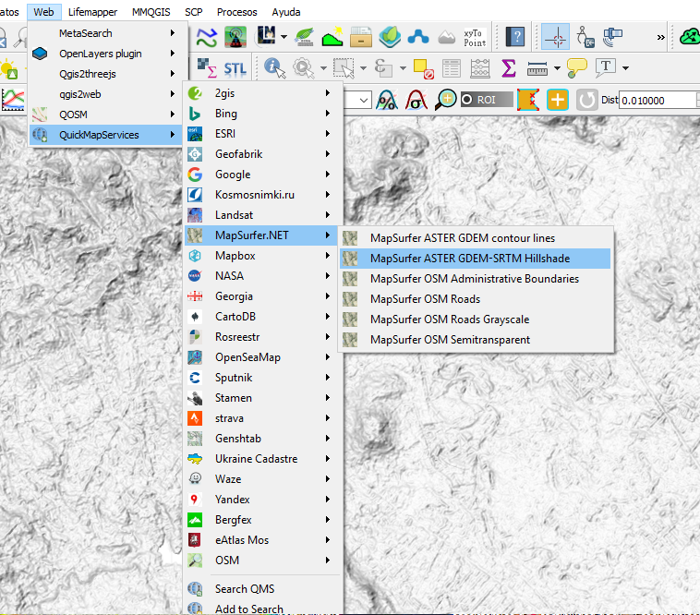700x615 pixels.
Task: Open the Ukraine Cadastre submenu
Action: point(263,459)
